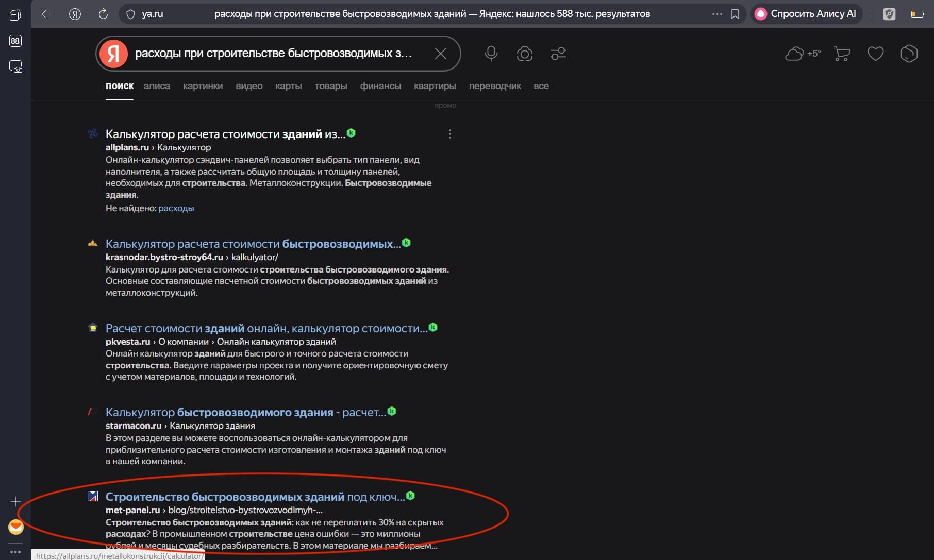Open the переводчик tab
This screenshot has width=934, height=560.
(x=495, y=86)
